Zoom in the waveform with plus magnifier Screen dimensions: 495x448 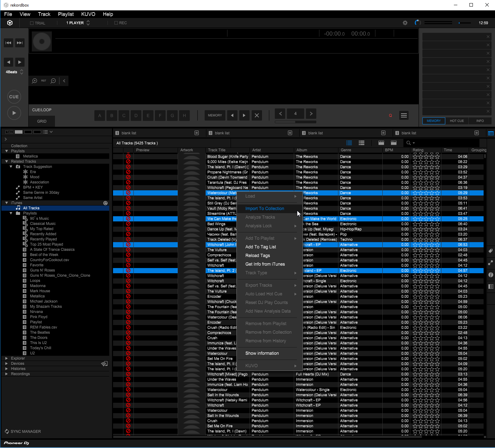click(x=35, y=81)
